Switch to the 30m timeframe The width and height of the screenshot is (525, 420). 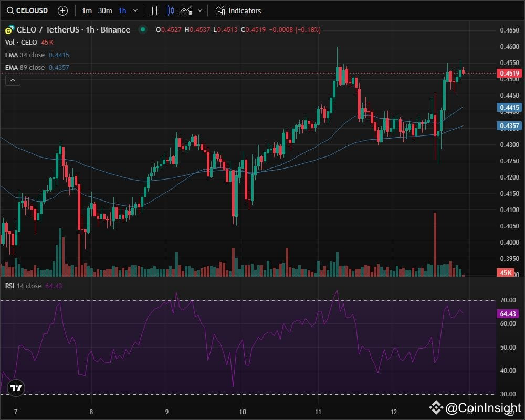105,10
